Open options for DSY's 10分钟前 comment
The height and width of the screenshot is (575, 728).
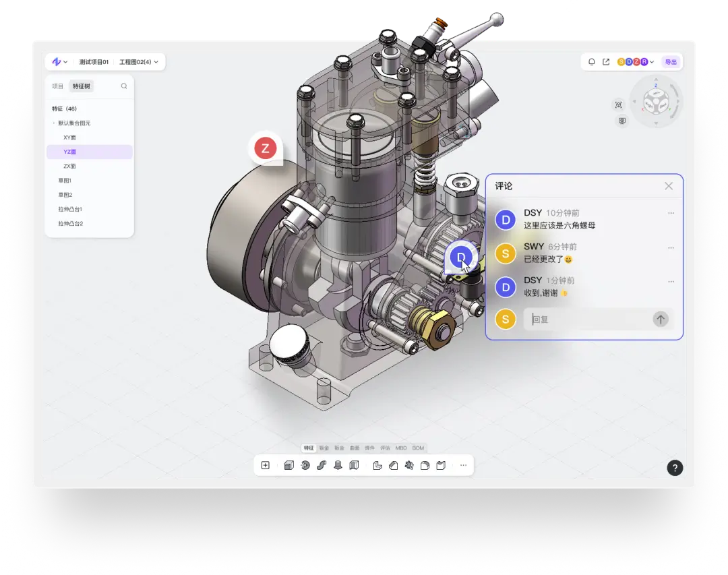pyautogui.click(x=671, y=213)
